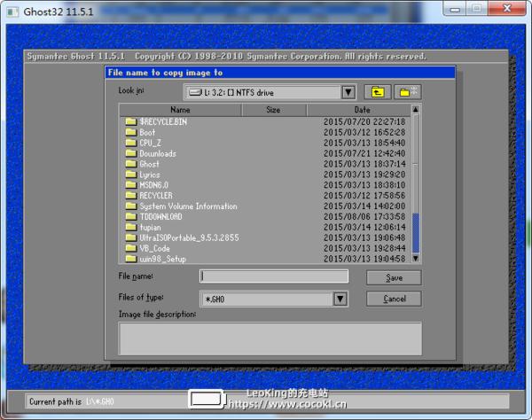
Task: Select the $RECYCLE.BIN folder icon
Action: coord(131,121)
